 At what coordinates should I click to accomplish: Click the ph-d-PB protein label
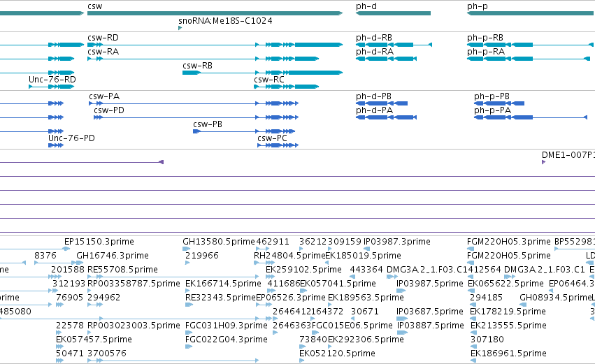(374, 96)
